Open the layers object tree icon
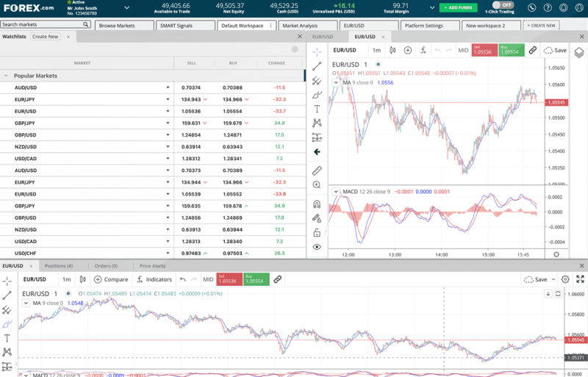The height and width of the screenshot is (377, 588). coord(579,52)
